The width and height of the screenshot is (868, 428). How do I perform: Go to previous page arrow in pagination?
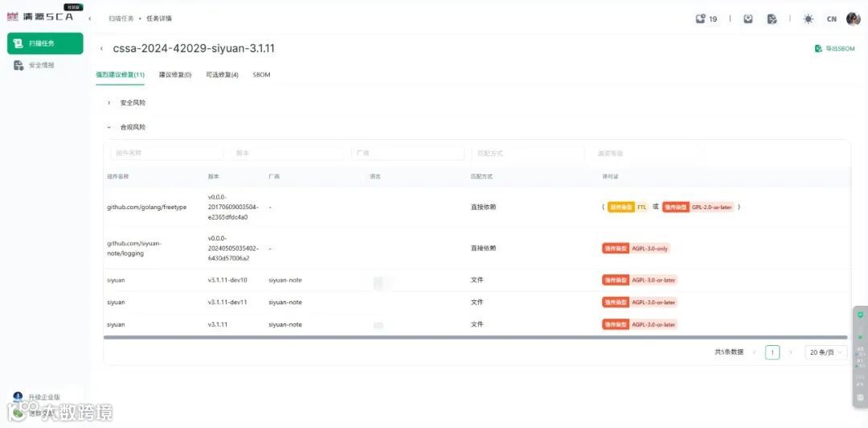754,352
